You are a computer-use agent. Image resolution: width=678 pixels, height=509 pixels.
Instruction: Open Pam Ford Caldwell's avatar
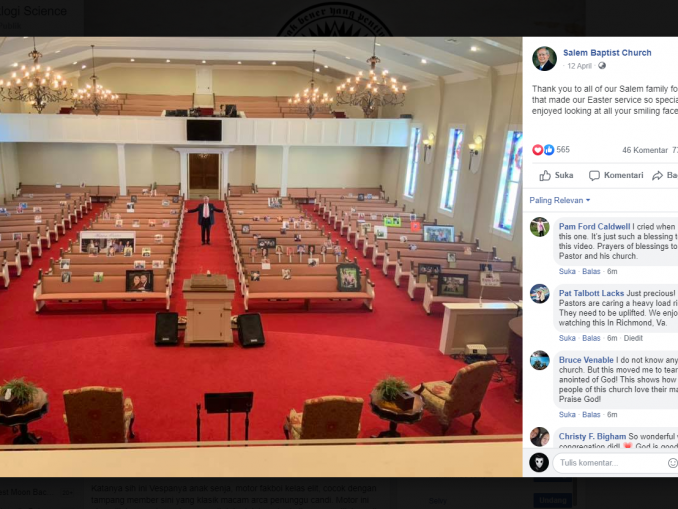click(x=540, y=227)
